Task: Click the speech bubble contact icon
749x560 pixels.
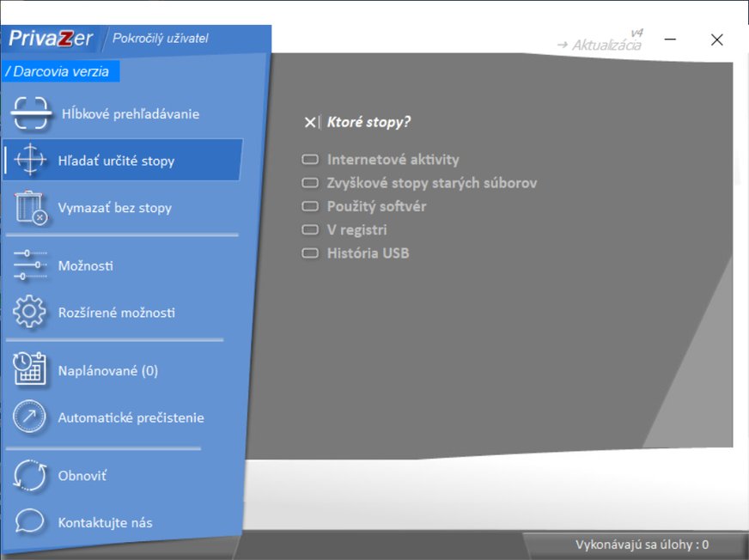Action: pyautogui.click(x=30, y=521)
